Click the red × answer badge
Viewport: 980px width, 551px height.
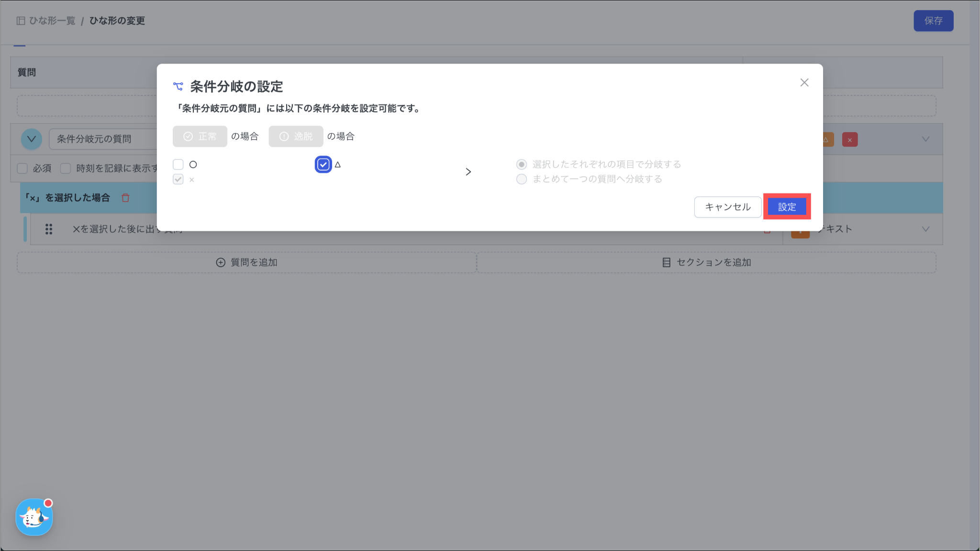point(849,140)
